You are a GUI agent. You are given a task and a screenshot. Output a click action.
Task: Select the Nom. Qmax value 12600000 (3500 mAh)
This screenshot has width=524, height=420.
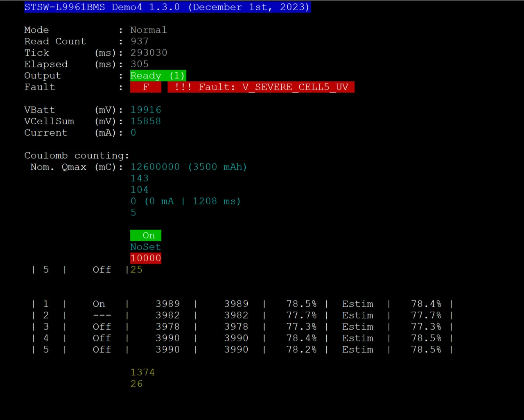tap(189, 167)
